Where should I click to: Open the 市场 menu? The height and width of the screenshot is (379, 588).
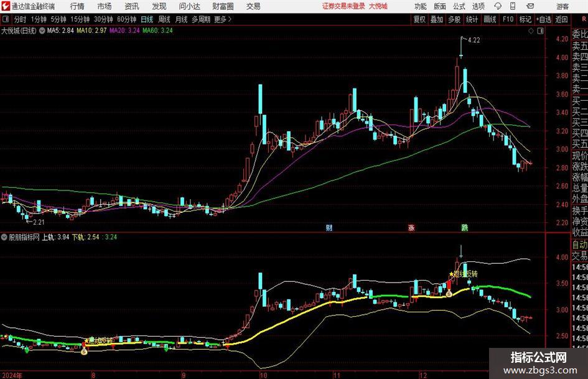point(105,6)
